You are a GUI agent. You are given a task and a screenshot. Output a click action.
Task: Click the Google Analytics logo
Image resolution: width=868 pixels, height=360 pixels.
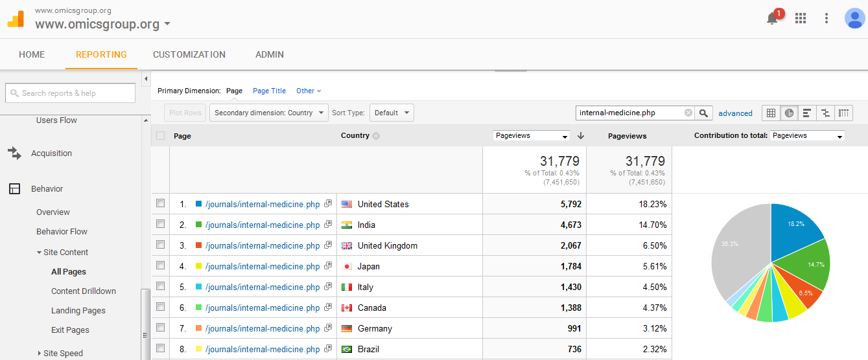click(16, 19)
